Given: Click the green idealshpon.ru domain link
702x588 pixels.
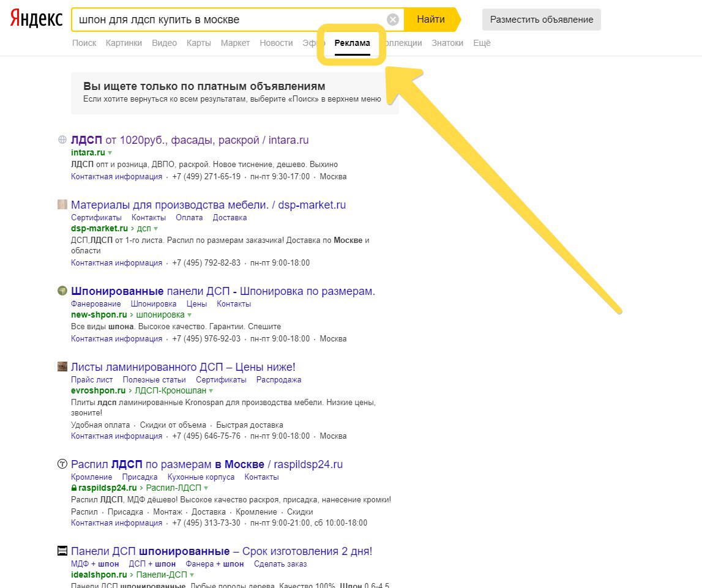Looking at the screenshot, I should tap(99, 575).
